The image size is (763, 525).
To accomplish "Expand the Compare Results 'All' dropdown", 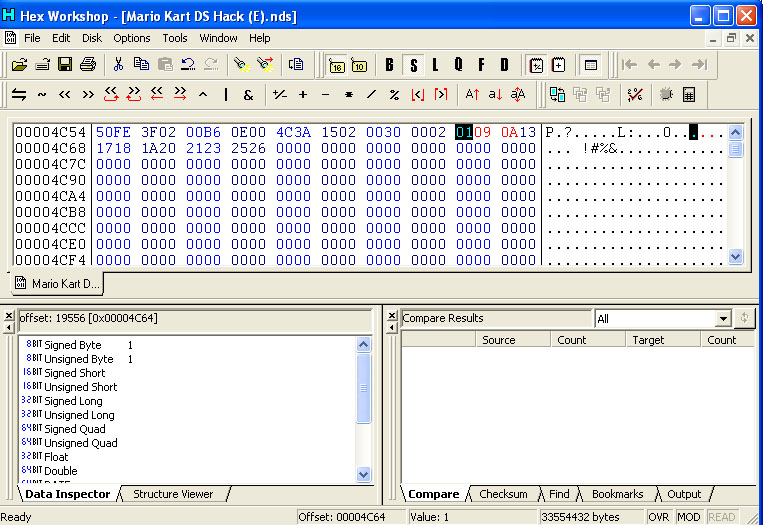I will pyautogui.click(x=723, y=319).
